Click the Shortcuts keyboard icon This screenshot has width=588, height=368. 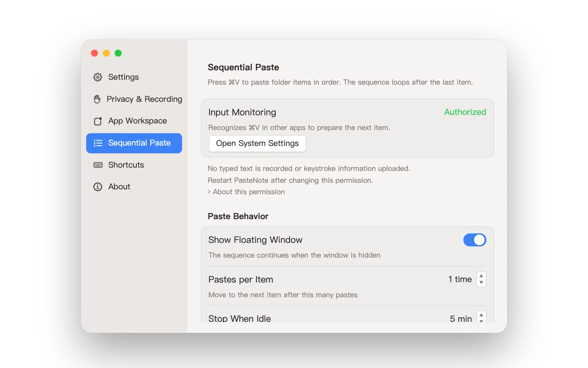coord(98,165)
